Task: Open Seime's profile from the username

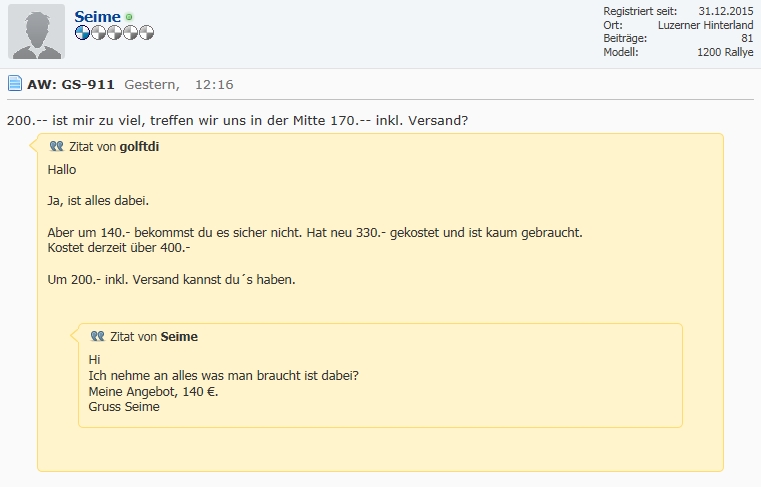Action: 97,17
